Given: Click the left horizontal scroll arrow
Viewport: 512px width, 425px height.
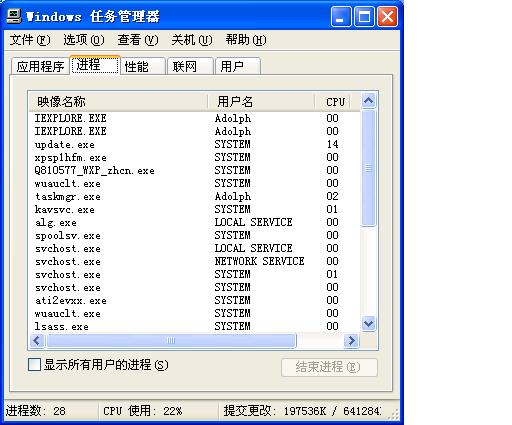Looking at the screenshot, I should coord(37,341).
